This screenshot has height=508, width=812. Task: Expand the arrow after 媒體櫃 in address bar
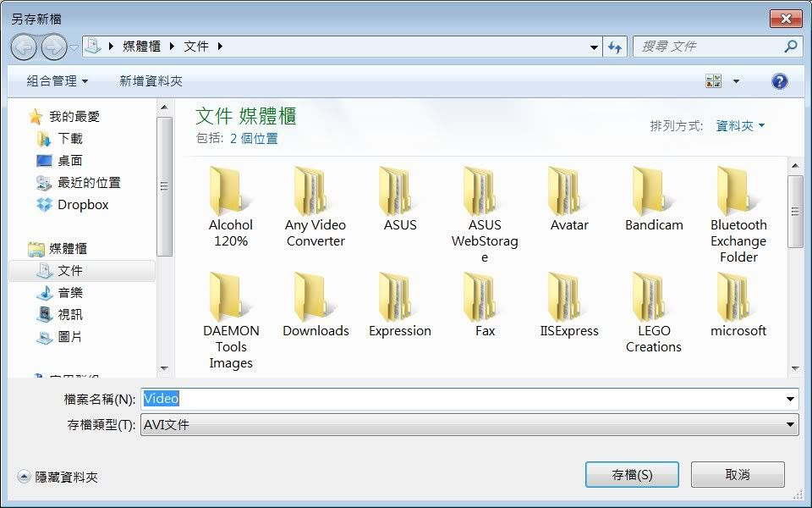(x=172, y=47)
